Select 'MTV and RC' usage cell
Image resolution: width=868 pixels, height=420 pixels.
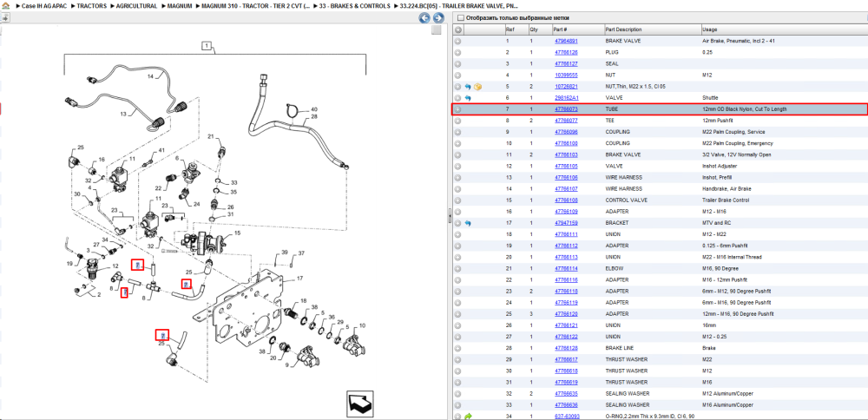pos(714,223)
